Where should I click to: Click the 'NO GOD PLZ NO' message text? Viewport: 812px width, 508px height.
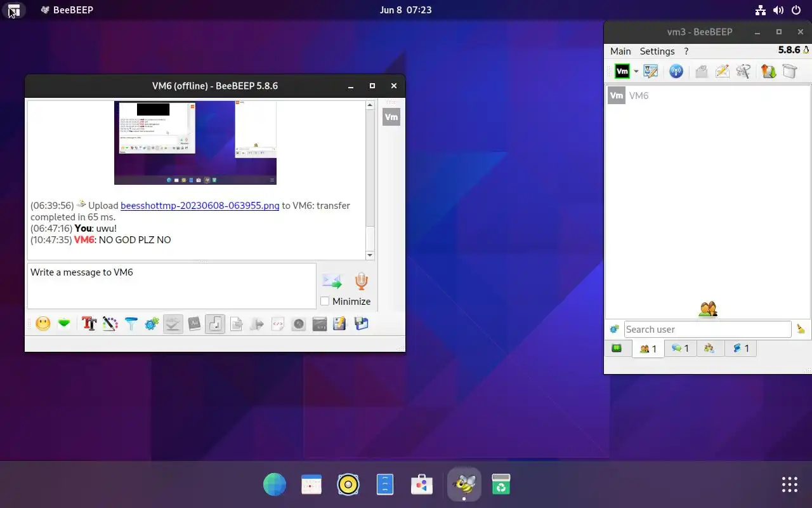(134, 240)
